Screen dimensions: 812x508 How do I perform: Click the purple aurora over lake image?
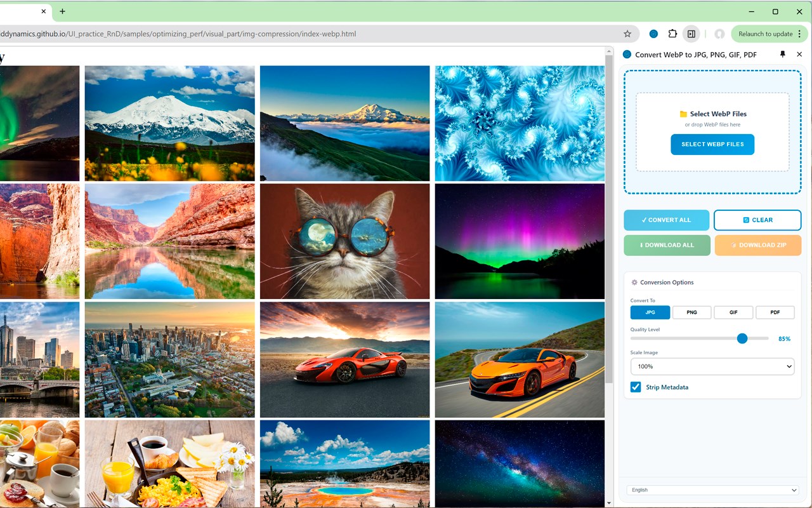(520, 241)
